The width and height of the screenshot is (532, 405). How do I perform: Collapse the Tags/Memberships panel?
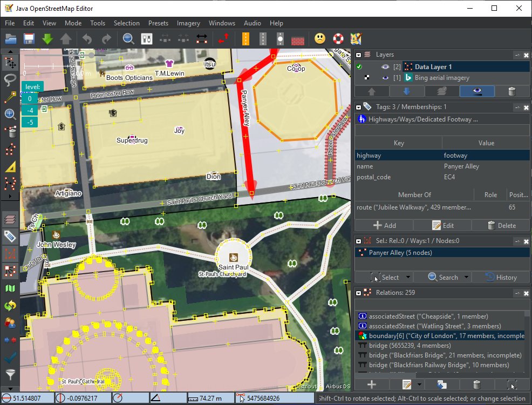coord(359,107)
